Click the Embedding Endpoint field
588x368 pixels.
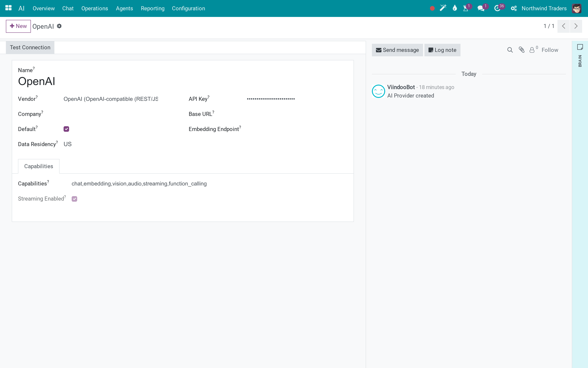coord(297,129)
